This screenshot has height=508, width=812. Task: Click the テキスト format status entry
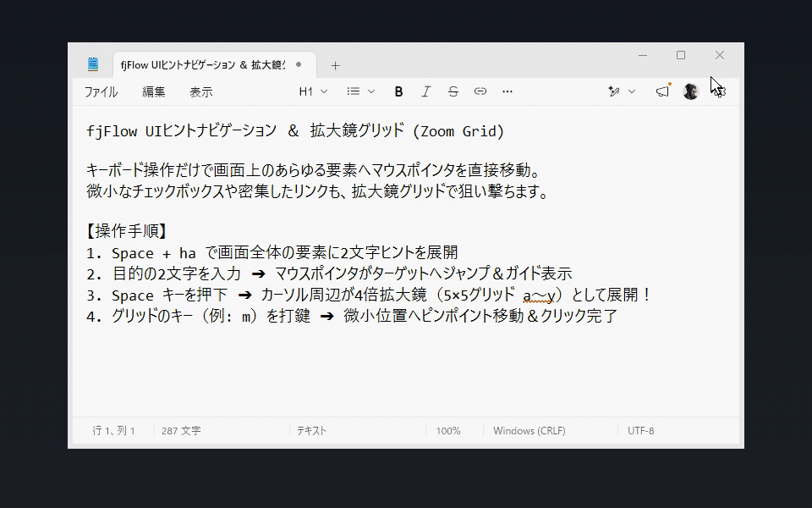click(311, 431)
